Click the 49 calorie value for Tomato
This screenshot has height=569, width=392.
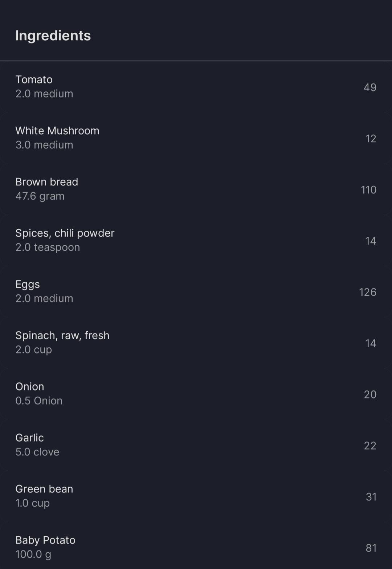coord(370,87)
